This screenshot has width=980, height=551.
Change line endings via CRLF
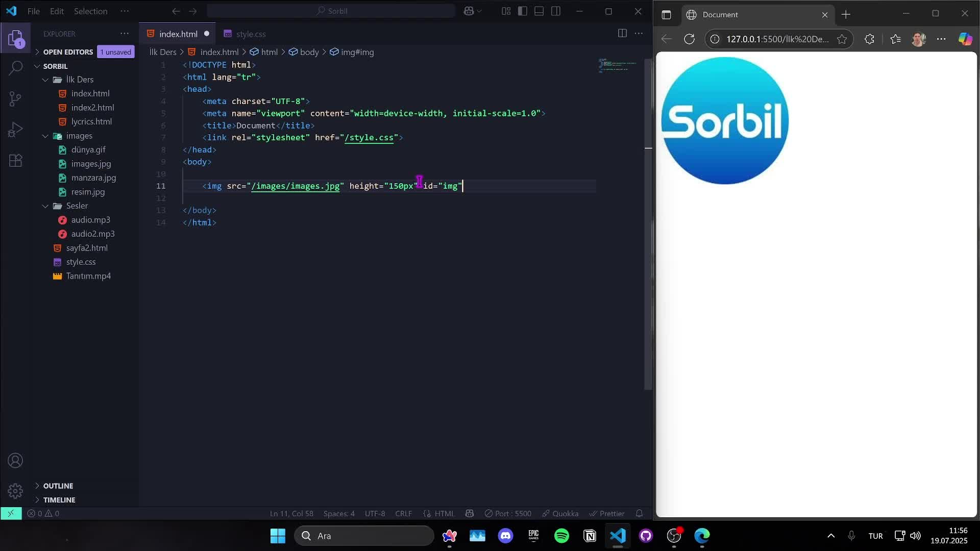point(403,513)
